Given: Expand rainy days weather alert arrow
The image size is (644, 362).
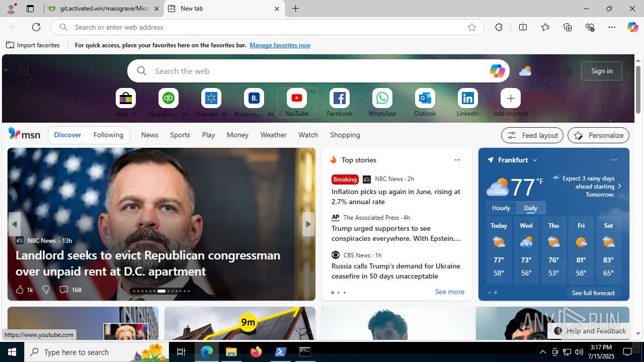Looking at the screenshot, I should point(619,186).
